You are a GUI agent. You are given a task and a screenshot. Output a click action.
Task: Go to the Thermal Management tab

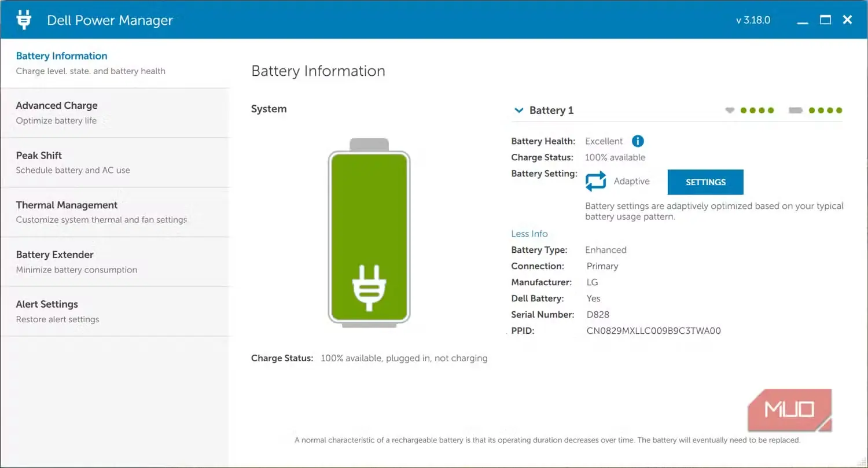(115, 212)
